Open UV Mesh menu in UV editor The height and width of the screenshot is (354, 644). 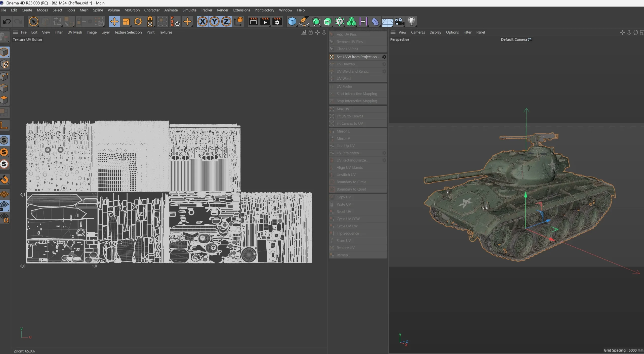(74, 32)
